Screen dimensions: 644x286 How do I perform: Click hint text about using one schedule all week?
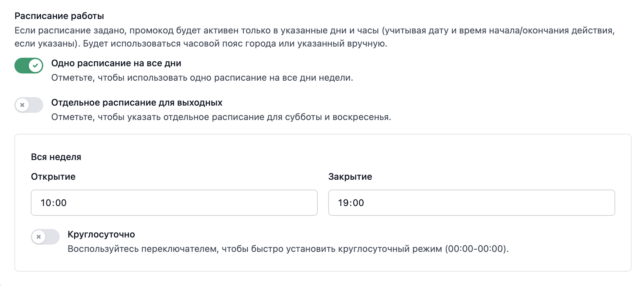point(202,78)
